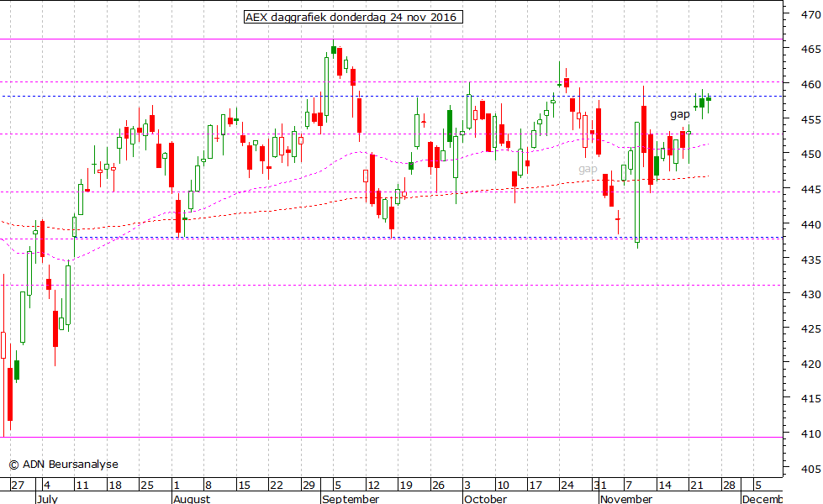This screenshot has height=504, width=823.
Task: Select the 470 price axis label
Action: click(811, 15)
